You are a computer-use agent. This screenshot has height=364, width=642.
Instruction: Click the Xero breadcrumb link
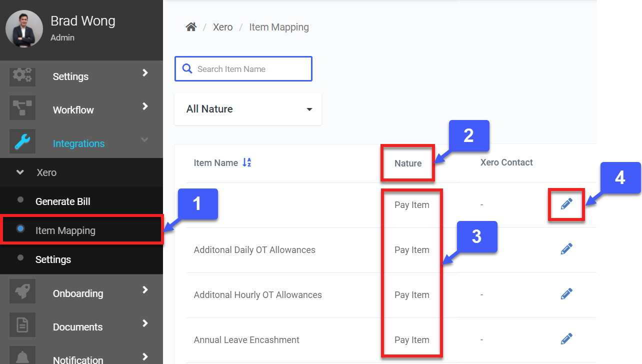[222, 27]
